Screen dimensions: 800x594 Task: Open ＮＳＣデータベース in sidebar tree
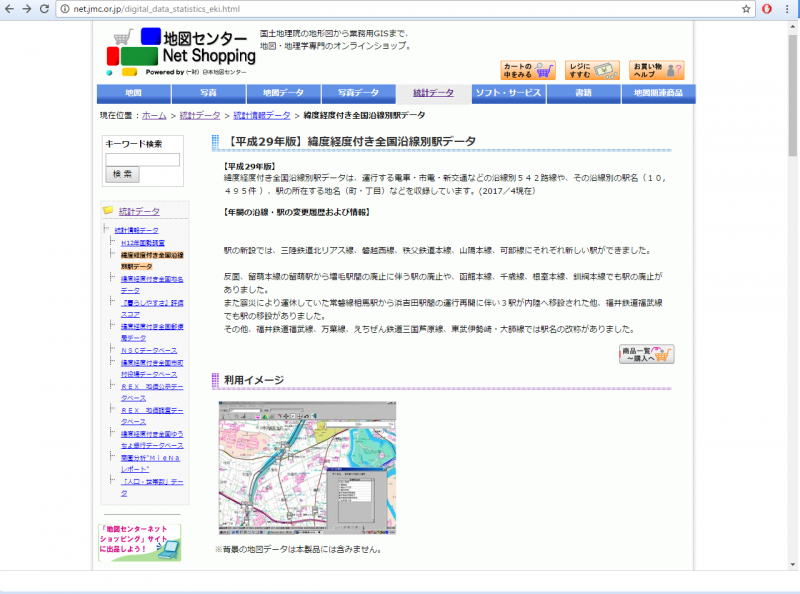[149, 351]
